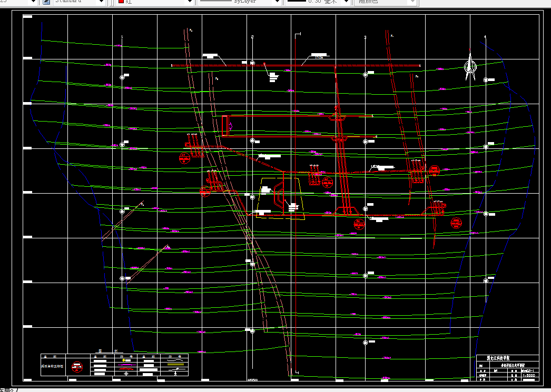This screenshot has height=392, width=551.
Task: Select the yellow double-line sample in the legend
Action: pos(175,365)
